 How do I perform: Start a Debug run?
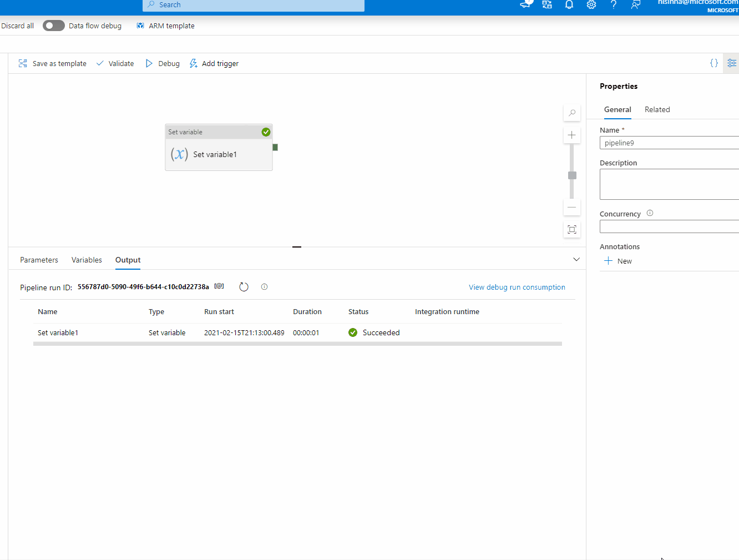(163, 64)
